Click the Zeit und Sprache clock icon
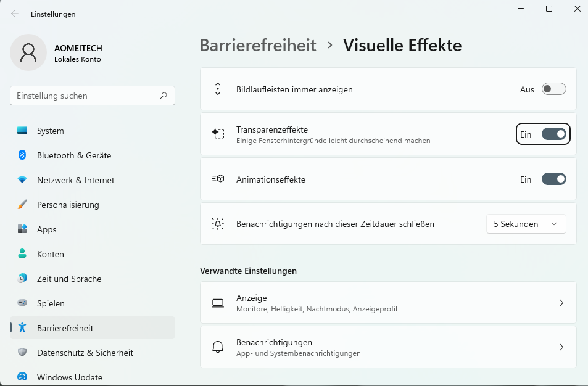Image resolution: width=588 pixels, height=386 pixels. [x=22, y=279]
